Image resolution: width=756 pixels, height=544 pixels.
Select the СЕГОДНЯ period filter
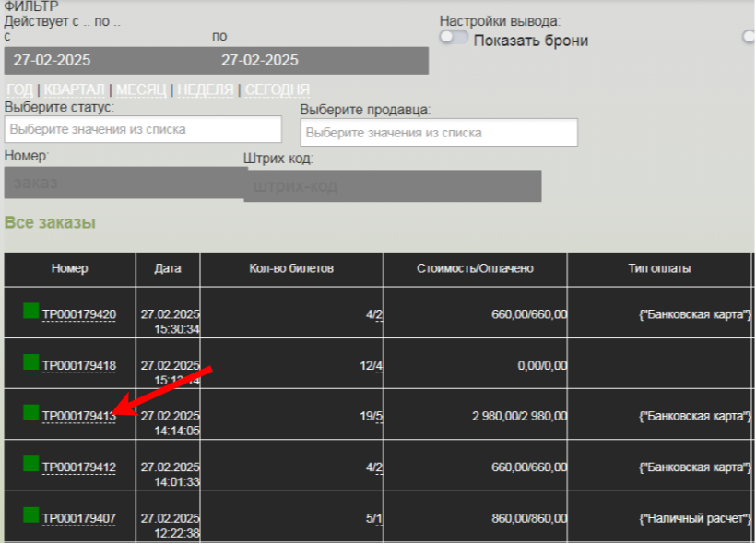tap(277, 89)
